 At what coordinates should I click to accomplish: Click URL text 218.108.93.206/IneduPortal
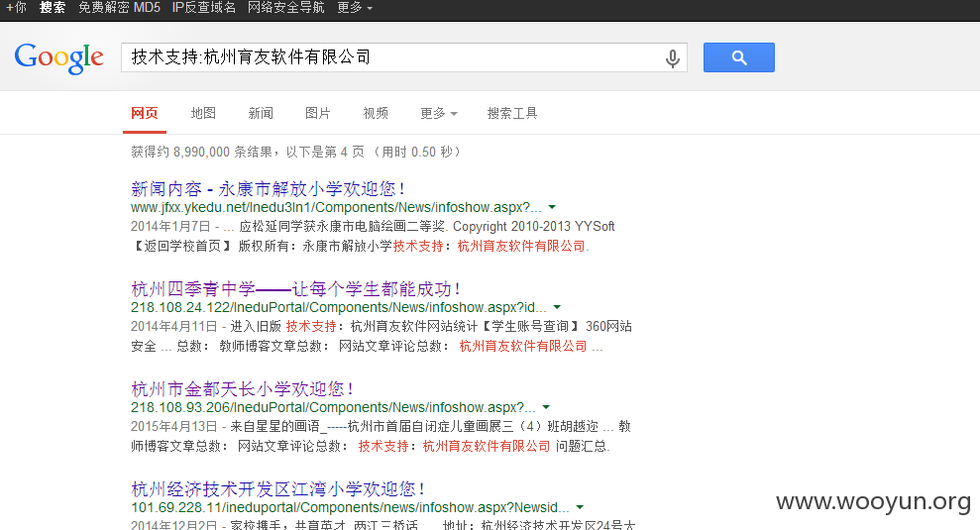click(333, 407)
